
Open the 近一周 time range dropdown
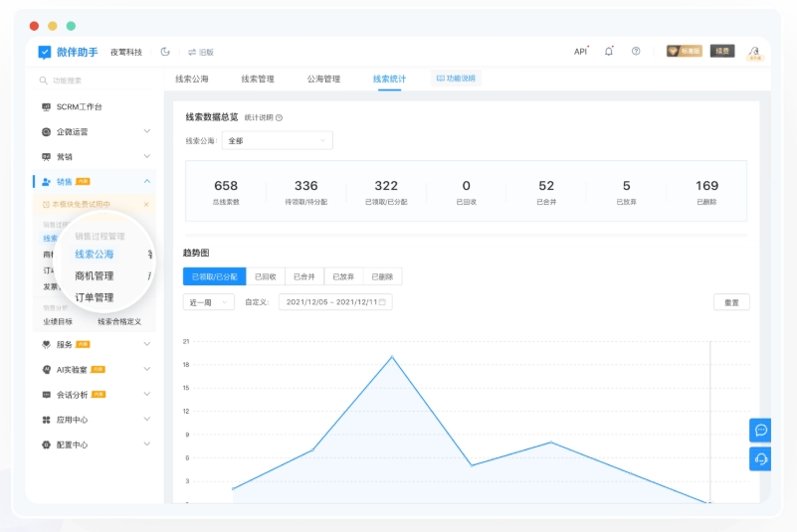pyautogui.click(x=208, y=301)
